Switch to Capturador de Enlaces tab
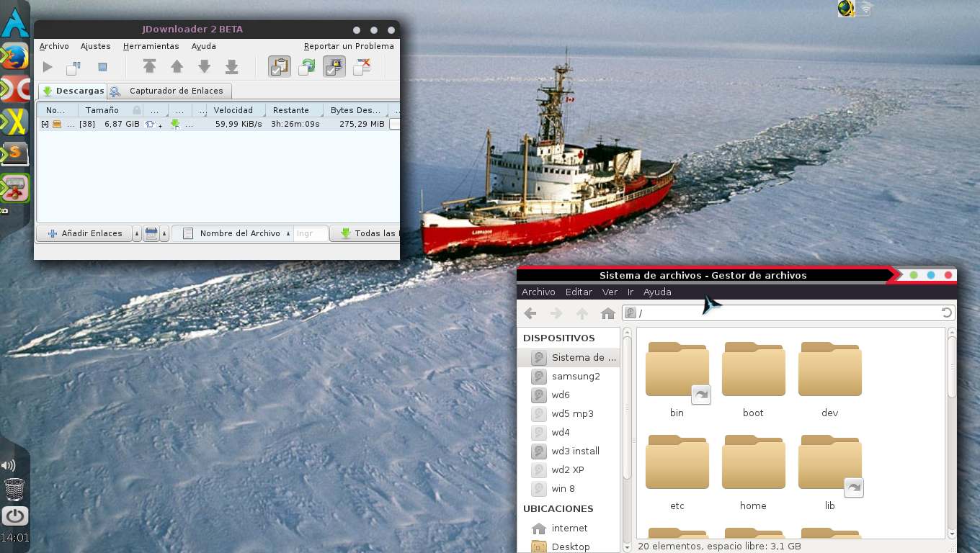Screen dimensions: 980x553 tap(170, 91)
